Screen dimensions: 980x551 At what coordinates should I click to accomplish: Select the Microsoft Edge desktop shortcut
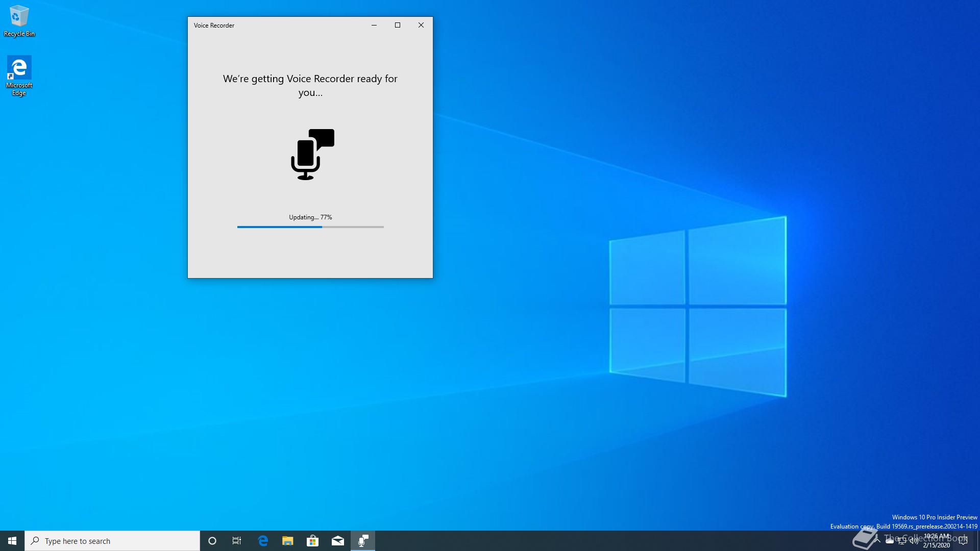pos(19,76)
